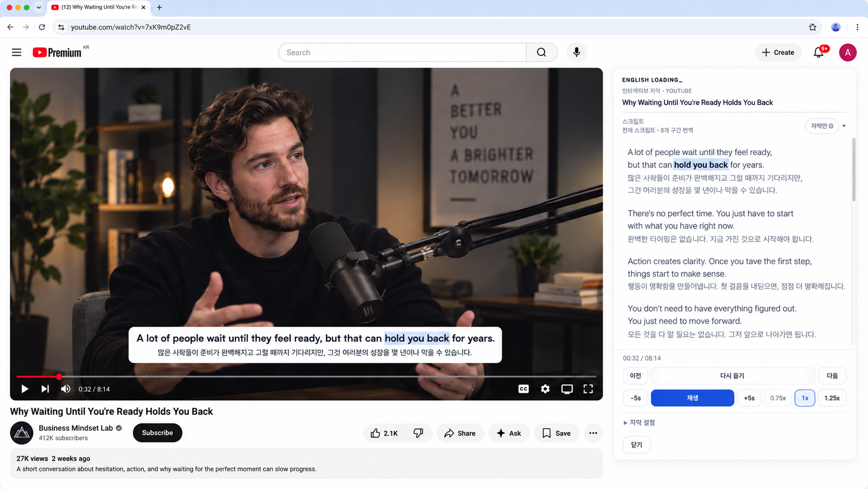This screenshot has width=868, height=489.
Task: Close the YouTube browser tab
Action: tap(143, 7)
